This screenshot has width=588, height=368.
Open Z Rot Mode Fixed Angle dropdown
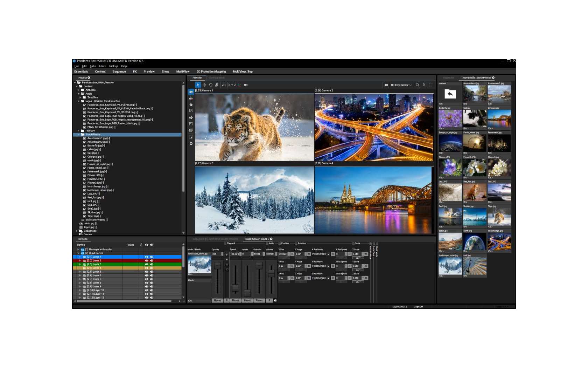(x=321, y=278)
